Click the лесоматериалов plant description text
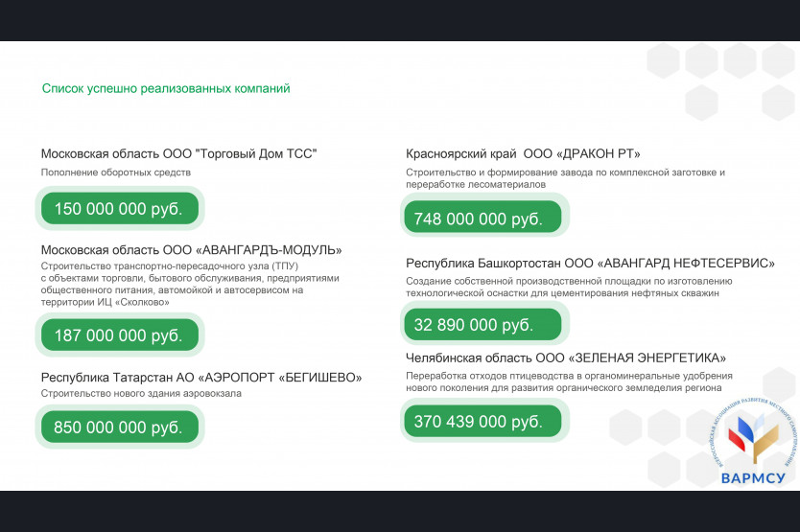 click(x=565, y=178)
